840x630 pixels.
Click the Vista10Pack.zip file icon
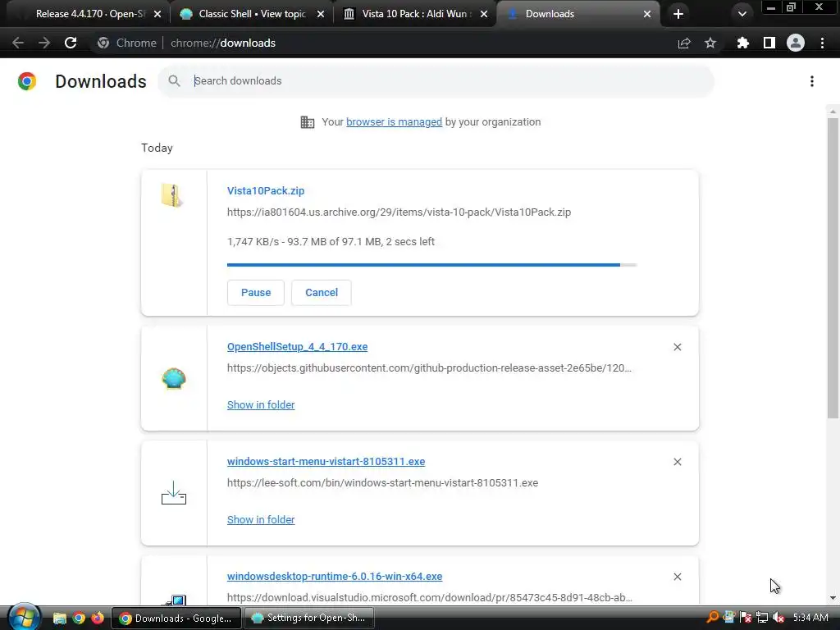tap(172, 195)
